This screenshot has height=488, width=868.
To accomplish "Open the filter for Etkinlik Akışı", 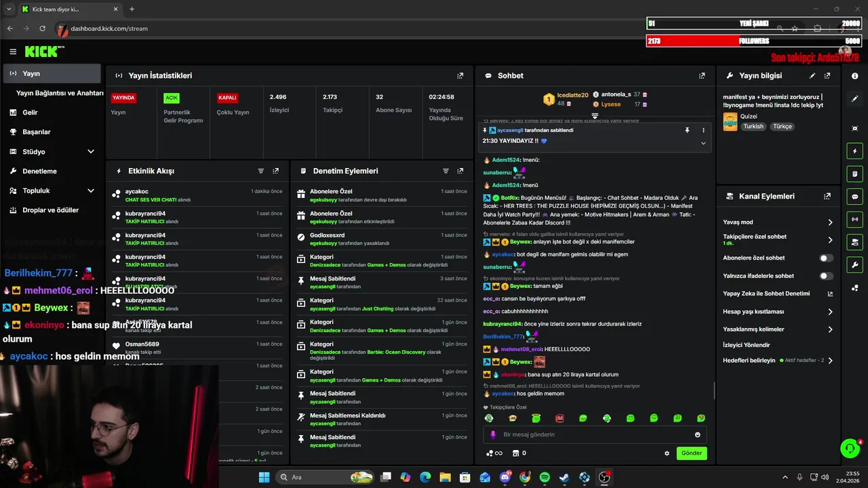I will tap(261, 171).
